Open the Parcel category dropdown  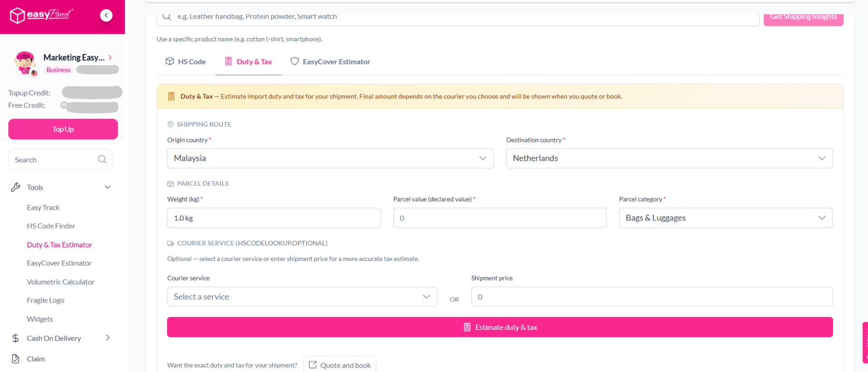click(x=725, y=218)
